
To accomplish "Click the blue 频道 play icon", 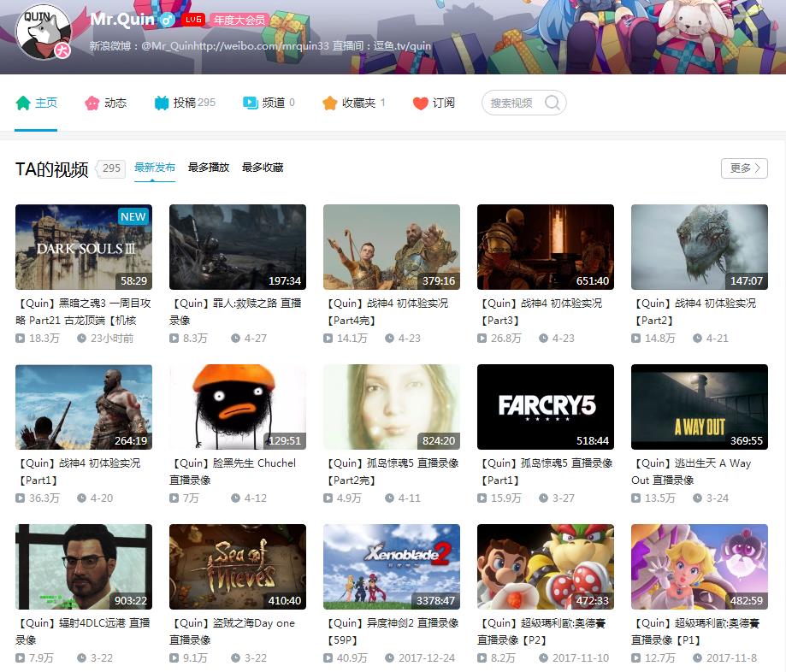I will (x=250, y=103).
